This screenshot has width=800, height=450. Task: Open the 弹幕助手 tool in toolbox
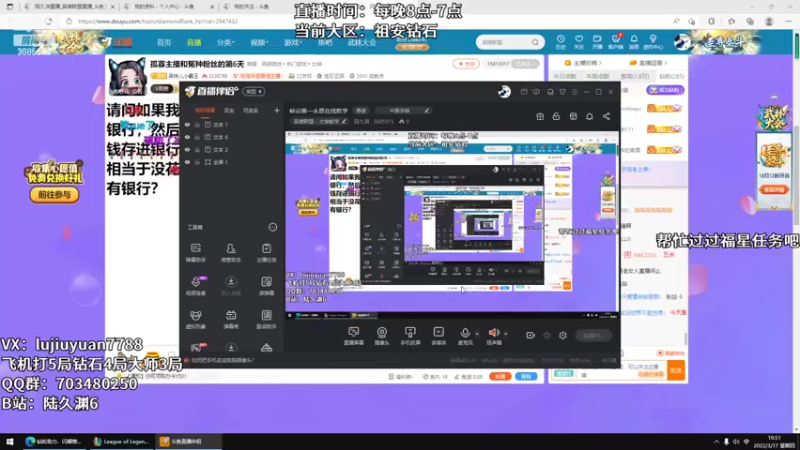pos(196,253)
